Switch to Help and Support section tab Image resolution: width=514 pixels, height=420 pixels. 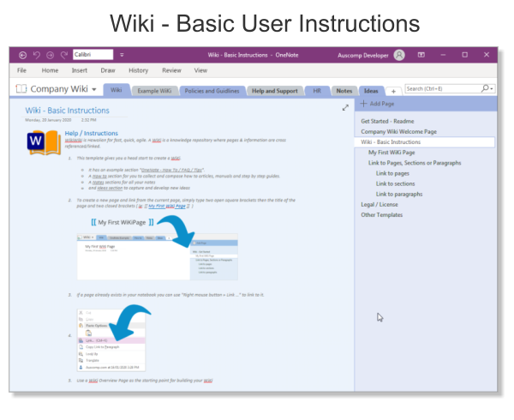[x=275, y=91]
